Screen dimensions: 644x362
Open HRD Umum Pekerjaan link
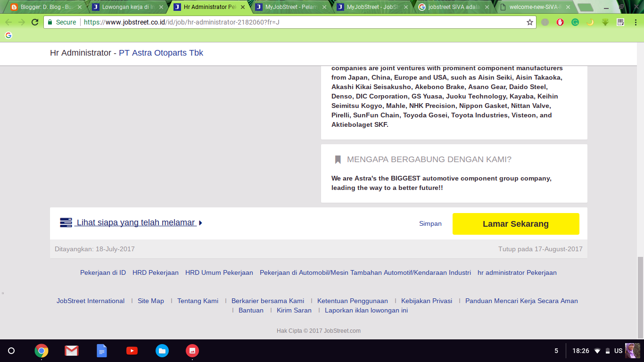coord(219,272)
